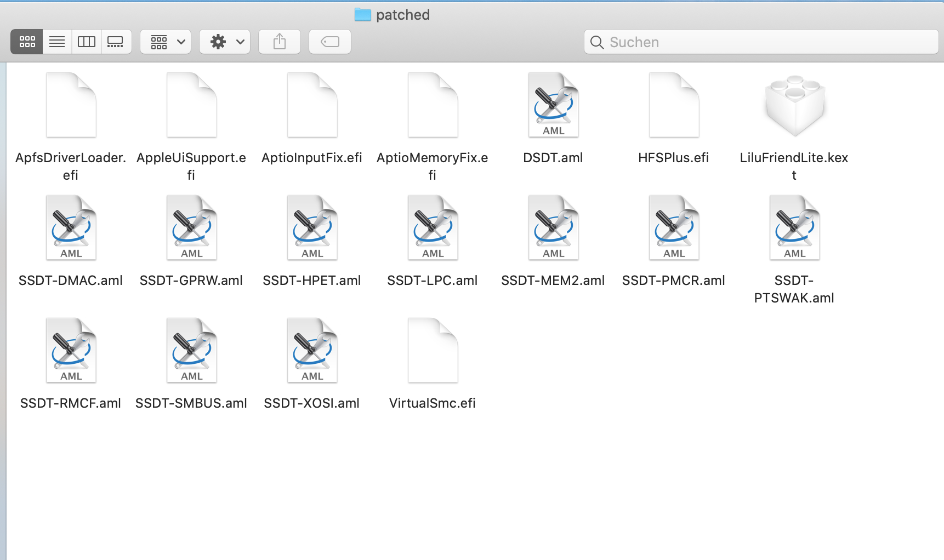Screen dimensions: 944x560
Task: Select the SSDT-SMBUS.aml file icon
Action: click(192, 350)
